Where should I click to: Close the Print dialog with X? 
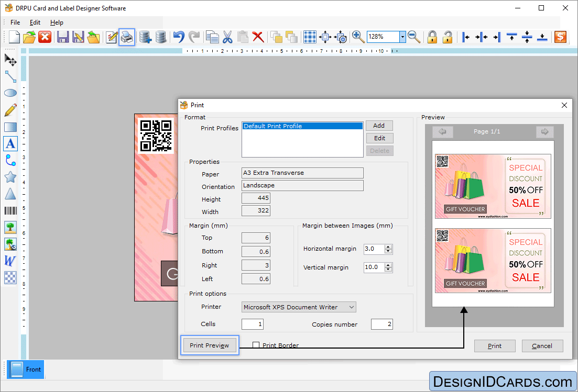click(x=564, y=105)
